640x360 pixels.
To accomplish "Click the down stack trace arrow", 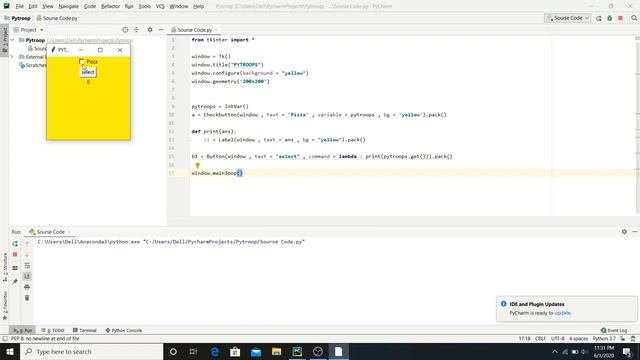I will click(27, 255).
